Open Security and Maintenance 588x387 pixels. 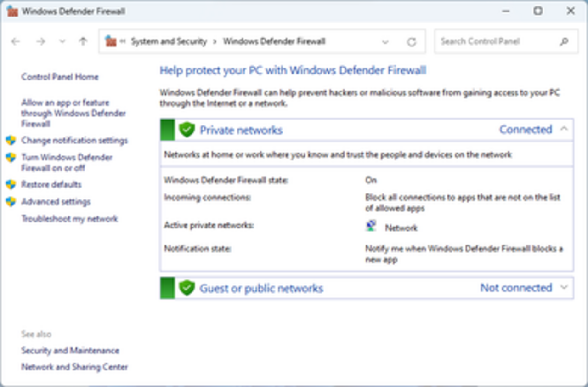70,351
